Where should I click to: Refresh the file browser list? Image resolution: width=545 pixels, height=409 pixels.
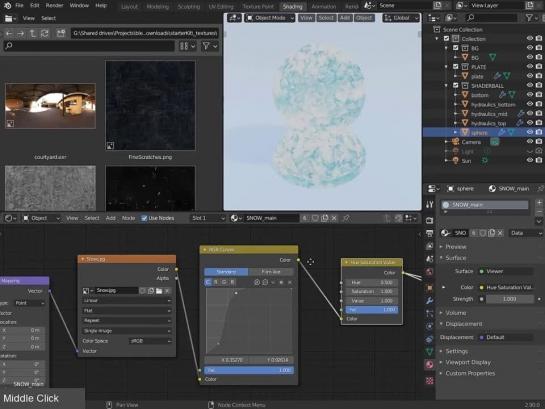(44, 34)
